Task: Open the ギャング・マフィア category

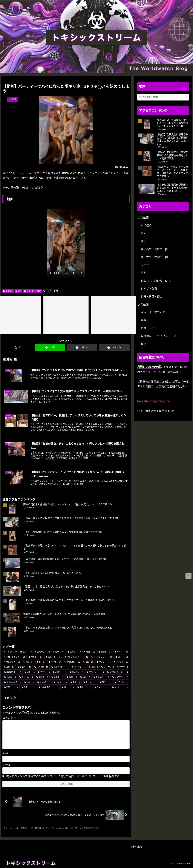Action: click(x=153, y=312)
